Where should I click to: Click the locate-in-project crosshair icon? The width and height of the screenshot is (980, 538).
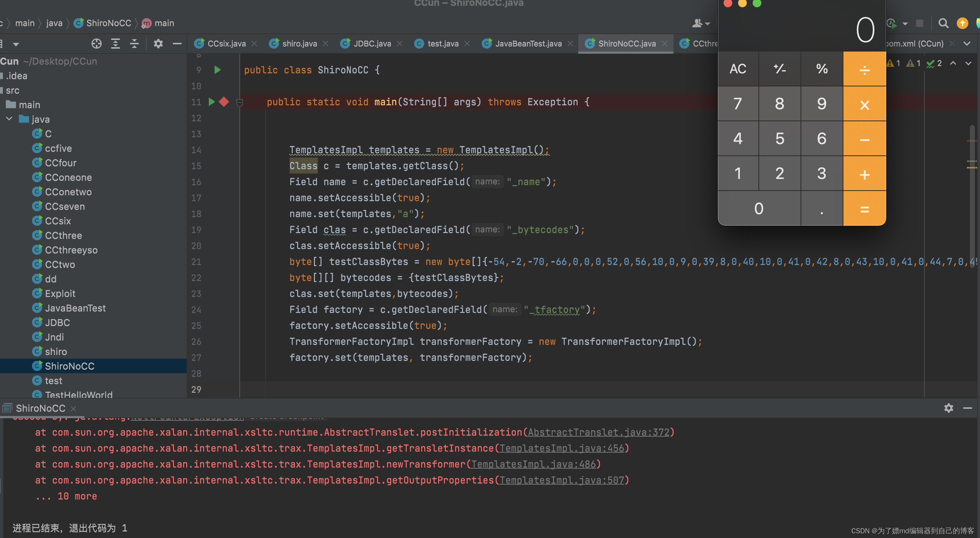tap(96, 44)
